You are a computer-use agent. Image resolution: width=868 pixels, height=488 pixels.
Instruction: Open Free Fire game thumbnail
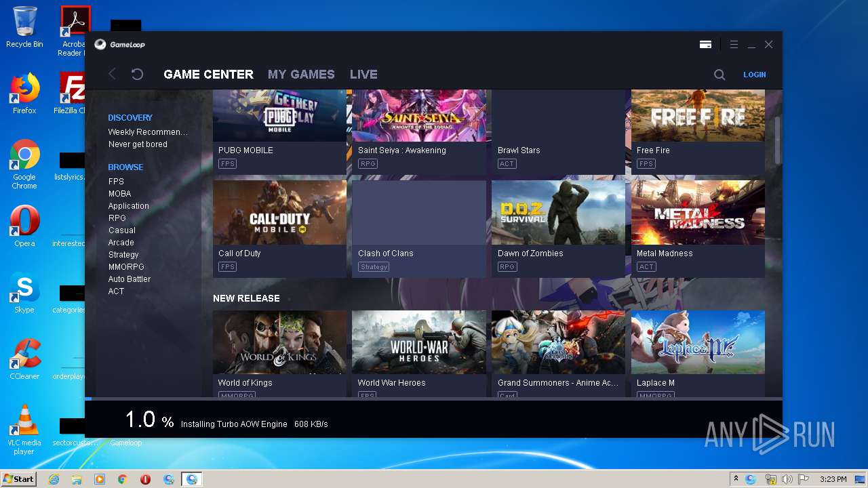click(698, 115)
